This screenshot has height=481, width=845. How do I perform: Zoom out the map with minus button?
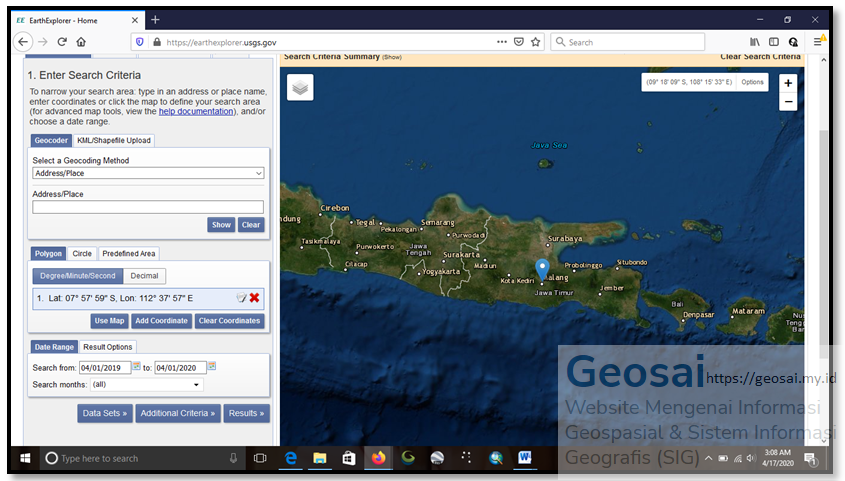(788, 102)
